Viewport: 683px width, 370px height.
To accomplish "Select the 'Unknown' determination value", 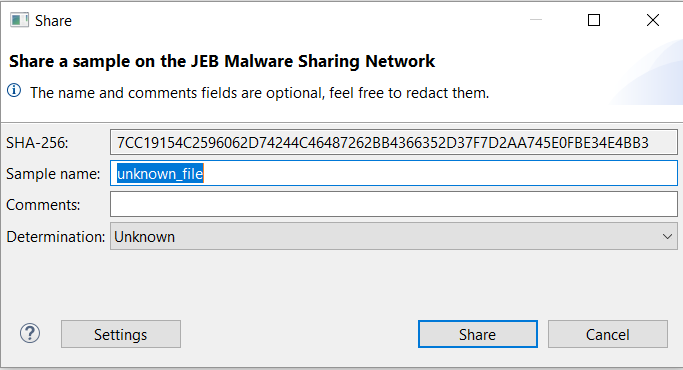I will click(x=145, y=237).
